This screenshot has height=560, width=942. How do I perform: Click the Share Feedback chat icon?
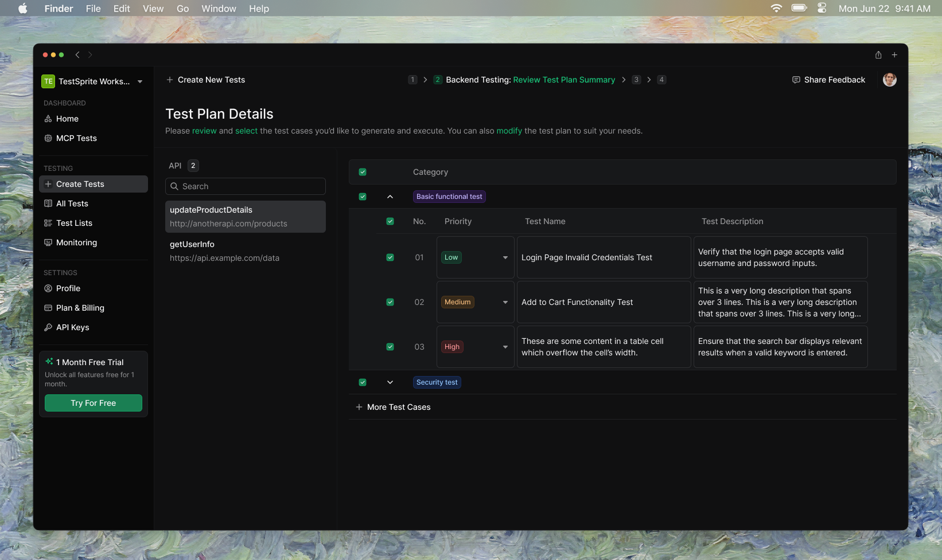point(796,80)
